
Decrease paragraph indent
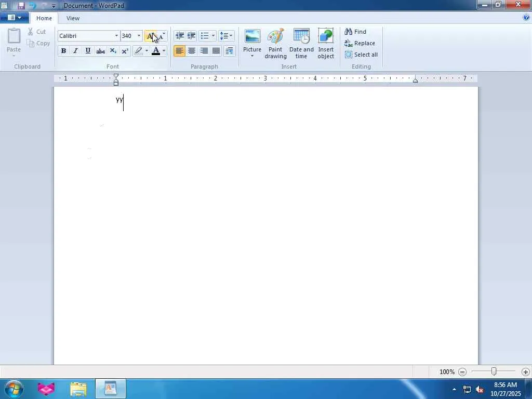(180, 36)
